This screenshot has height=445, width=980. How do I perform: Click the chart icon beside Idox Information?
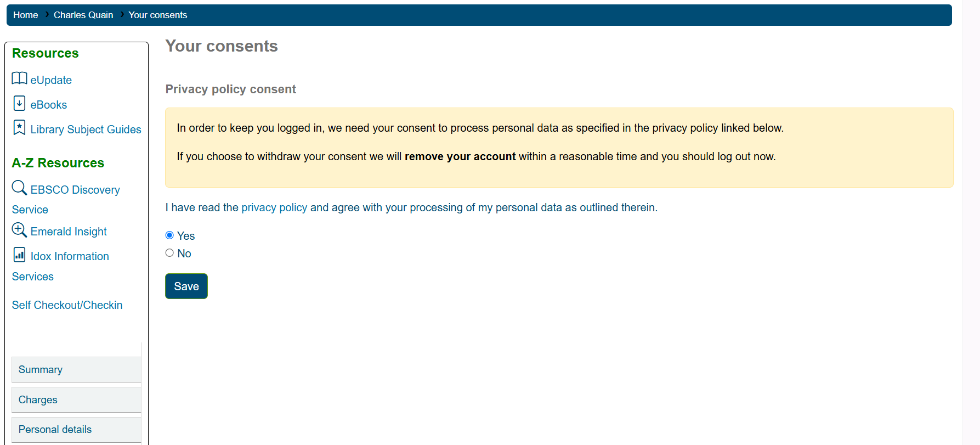coord(19,255)
